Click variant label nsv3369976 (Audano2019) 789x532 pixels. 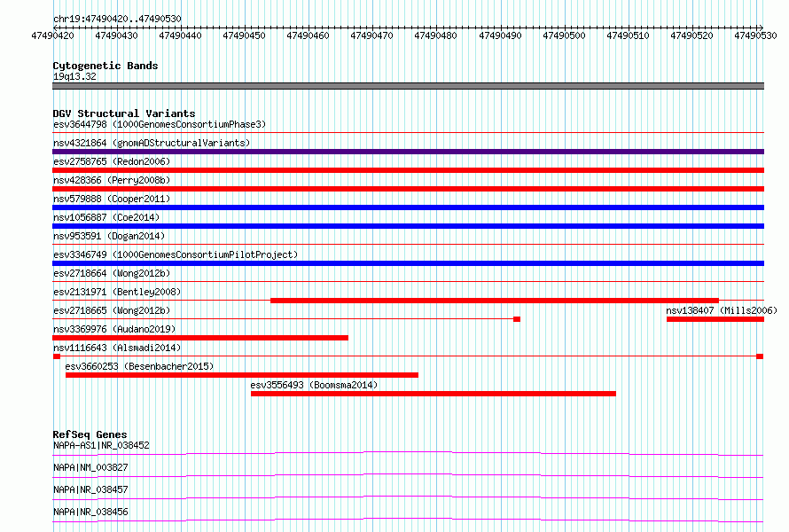(114, 329)
